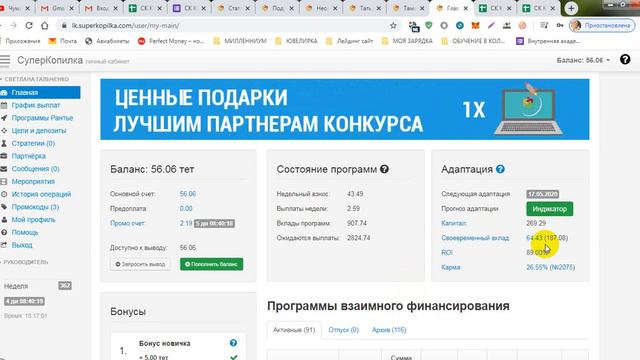This screenshot has width=640, height=360.
Task: Open Помощь in the sidebar
Action: coord(25,232)
